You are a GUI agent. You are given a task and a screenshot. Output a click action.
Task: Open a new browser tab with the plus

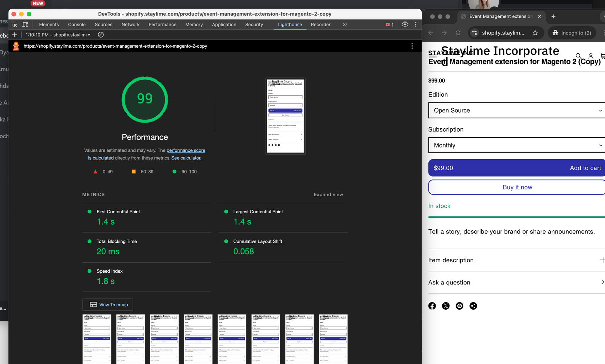[553, 16]
